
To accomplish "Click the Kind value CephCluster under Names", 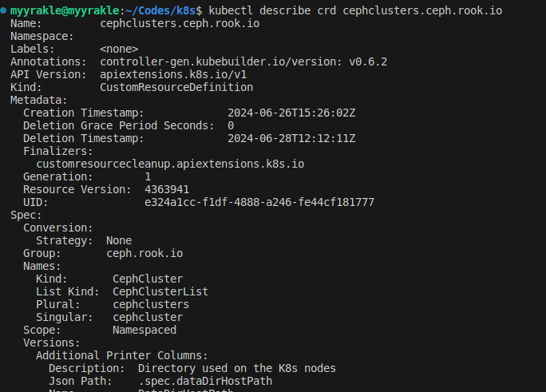I will (x=148, y=279).
